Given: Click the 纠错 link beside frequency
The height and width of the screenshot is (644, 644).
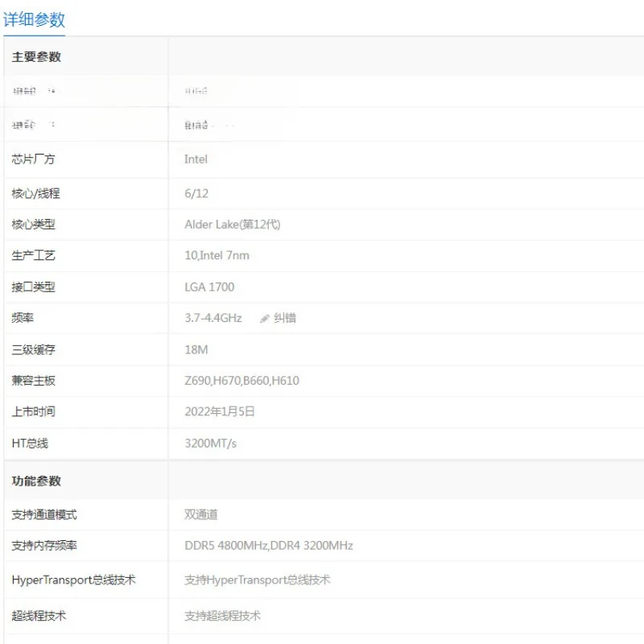Looking at the screenshot, I should pos(285,318).
